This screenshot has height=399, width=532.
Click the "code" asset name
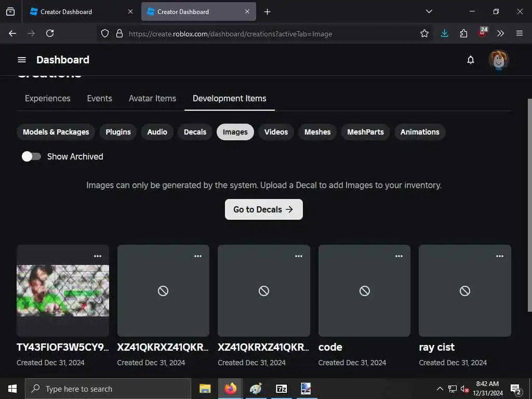pyautogui.click(x=330, y=347)
